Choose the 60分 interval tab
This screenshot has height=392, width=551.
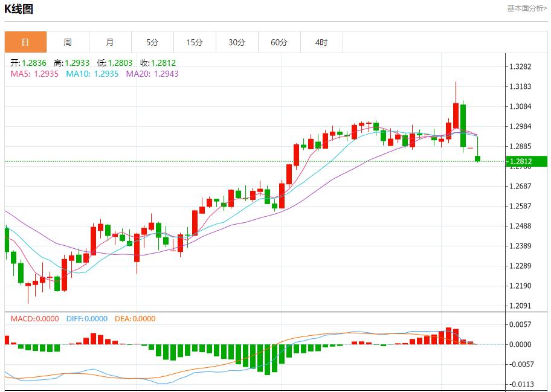point(279,42)
